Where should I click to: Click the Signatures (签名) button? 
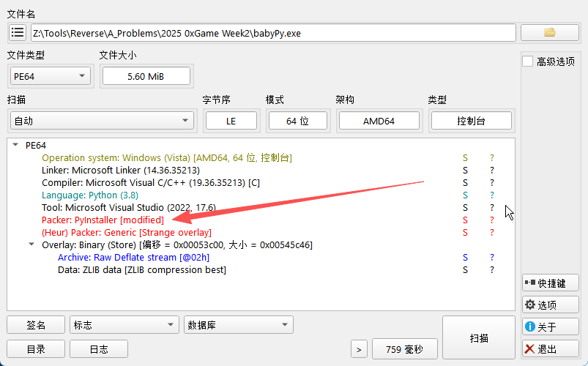click(36, 325)
